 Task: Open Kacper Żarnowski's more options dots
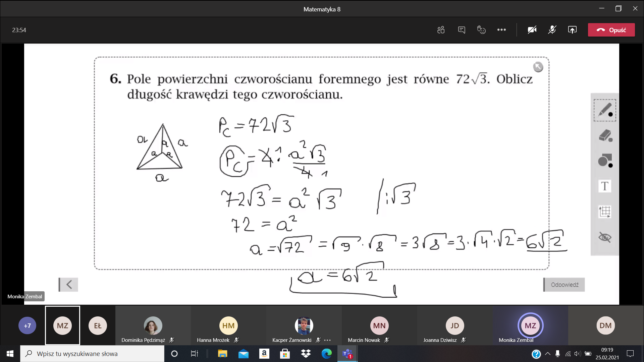click(x=328, y=340)
